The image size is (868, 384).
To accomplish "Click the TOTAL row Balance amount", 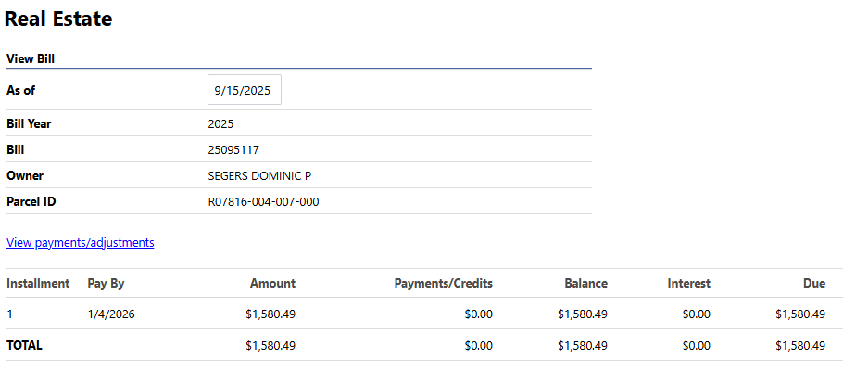I will (583, 346).
